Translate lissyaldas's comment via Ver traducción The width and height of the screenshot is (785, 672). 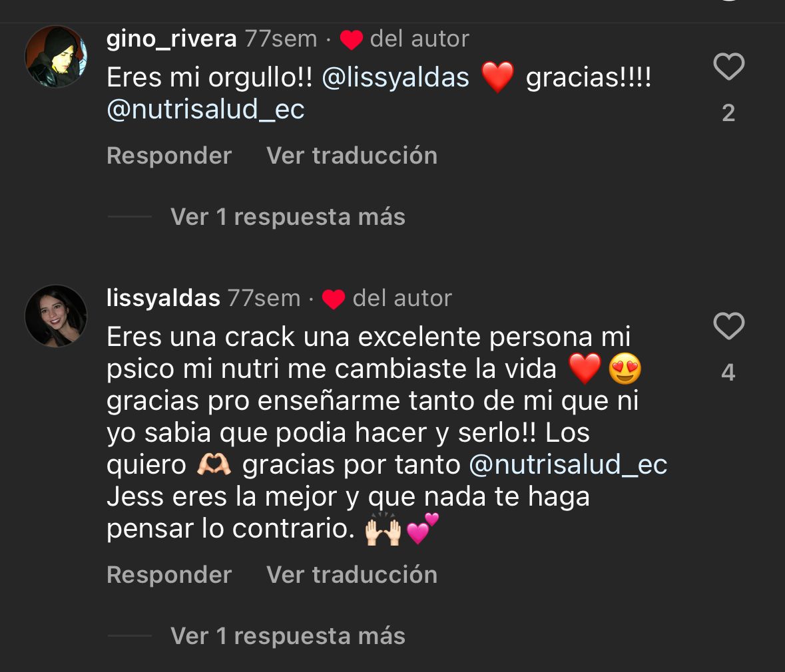352,575
